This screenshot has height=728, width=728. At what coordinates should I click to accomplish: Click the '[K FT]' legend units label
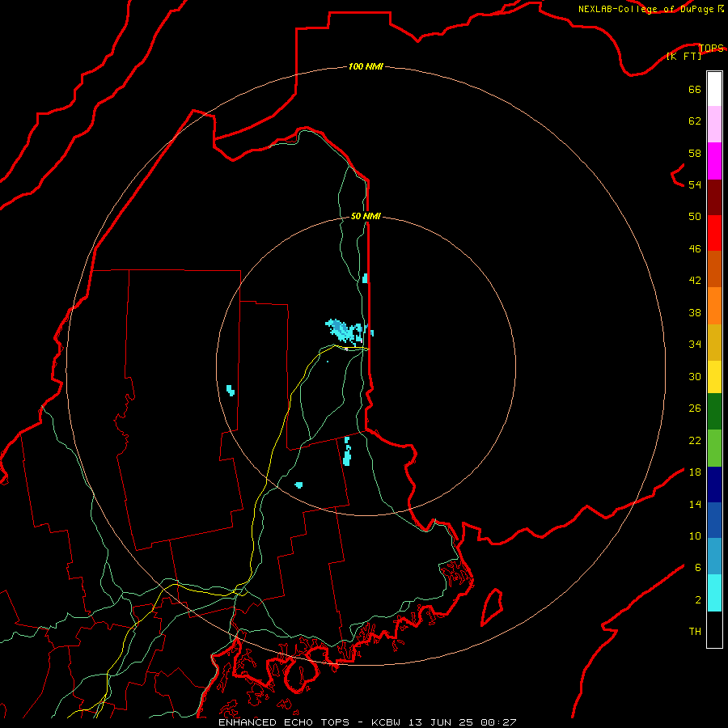[x=684, y=56]
